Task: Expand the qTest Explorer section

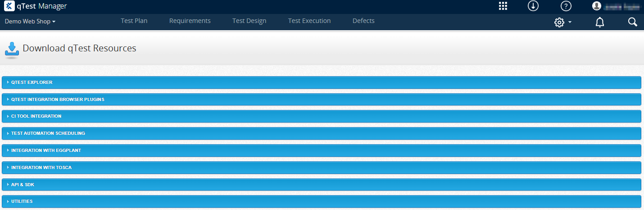Action: click(x=32, y=82)
